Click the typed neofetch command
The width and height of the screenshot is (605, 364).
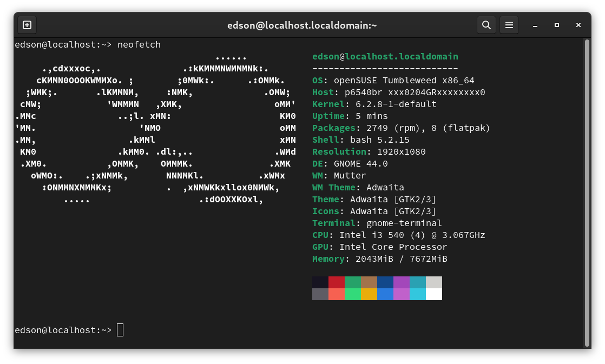(x=139, y=44)
